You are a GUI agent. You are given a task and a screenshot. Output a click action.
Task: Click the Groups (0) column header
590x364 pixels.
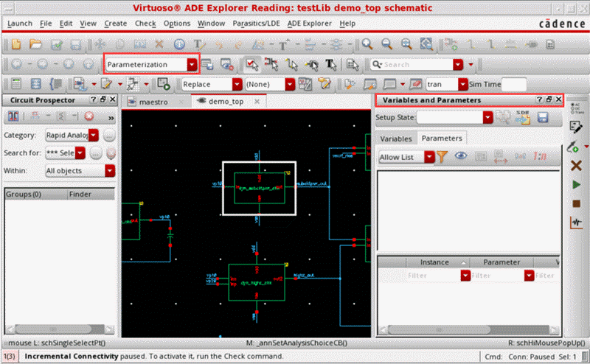tap(35, 194)
